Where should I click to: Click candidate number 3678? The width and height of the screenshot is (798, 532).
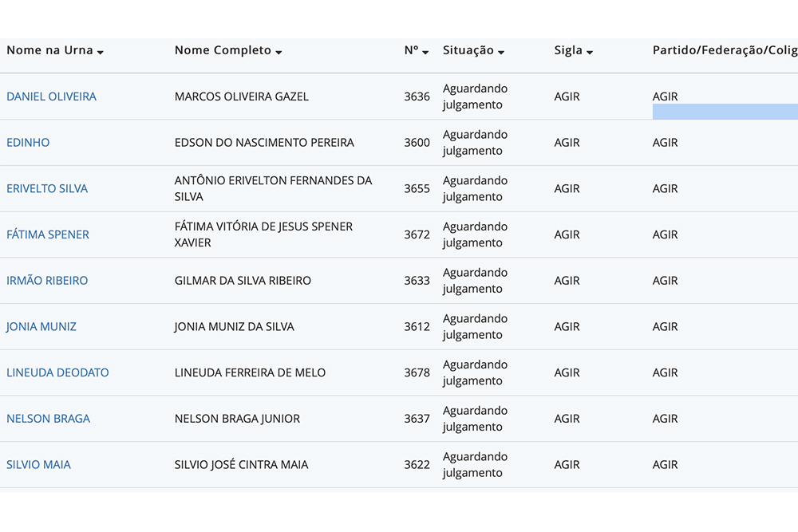point(417,372)
